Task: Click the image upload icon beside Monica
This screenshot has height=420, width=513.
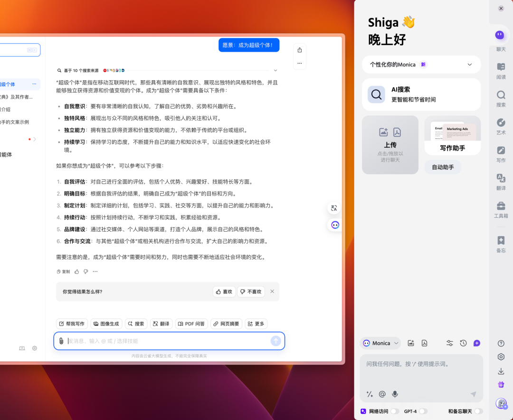Action: coord(410,343)
